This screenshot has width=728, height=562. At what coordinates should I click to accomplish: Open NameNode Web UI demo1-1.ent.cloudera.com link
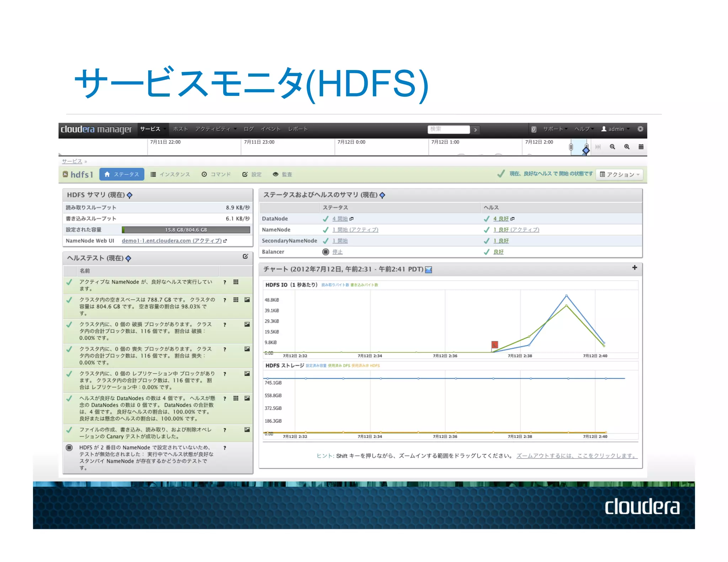(x=172, y=241)
